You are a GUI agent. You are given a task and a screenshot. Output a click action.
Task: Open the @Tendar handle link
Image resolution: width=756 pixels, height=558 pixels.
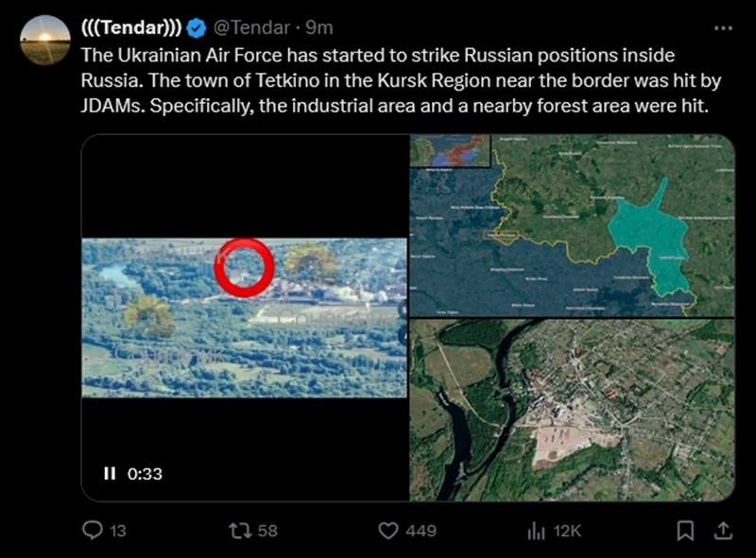(x=252, y=27)
